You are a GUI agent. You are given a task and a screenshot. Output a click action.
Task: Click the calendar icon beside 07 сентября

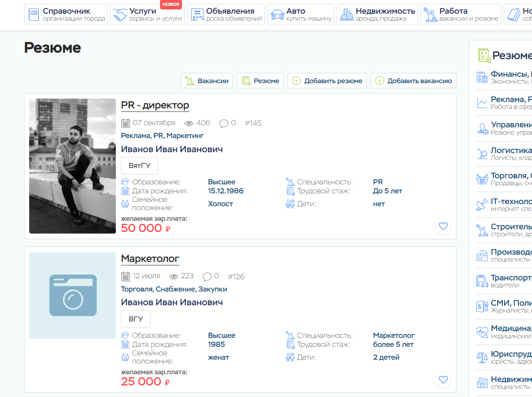(126, 123)
